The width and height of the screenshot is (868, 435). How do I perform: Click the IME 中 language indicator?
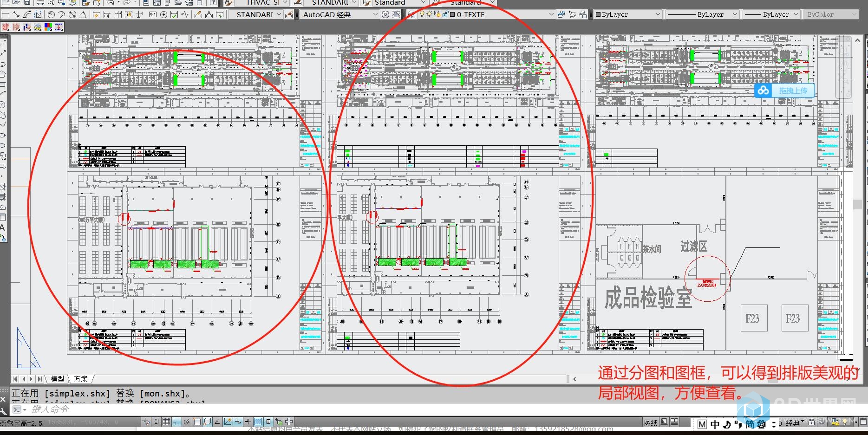click(x=715, y=424)
